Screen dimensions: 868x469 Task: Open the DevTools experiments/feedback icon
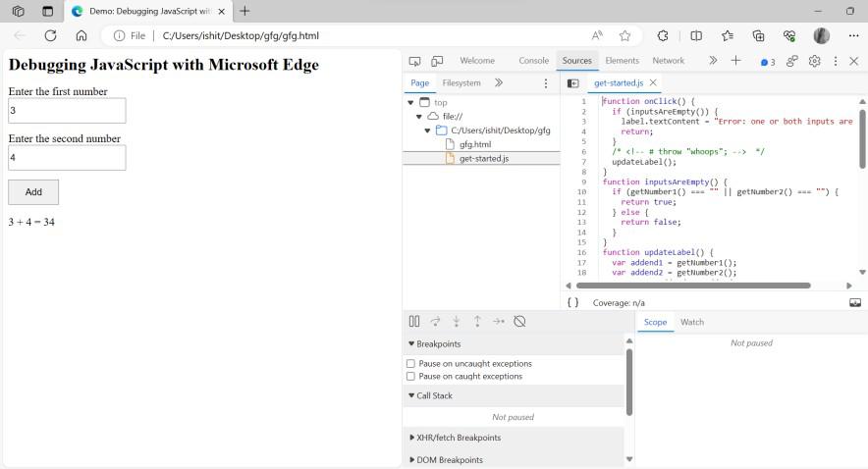click(x=792, y=61)
